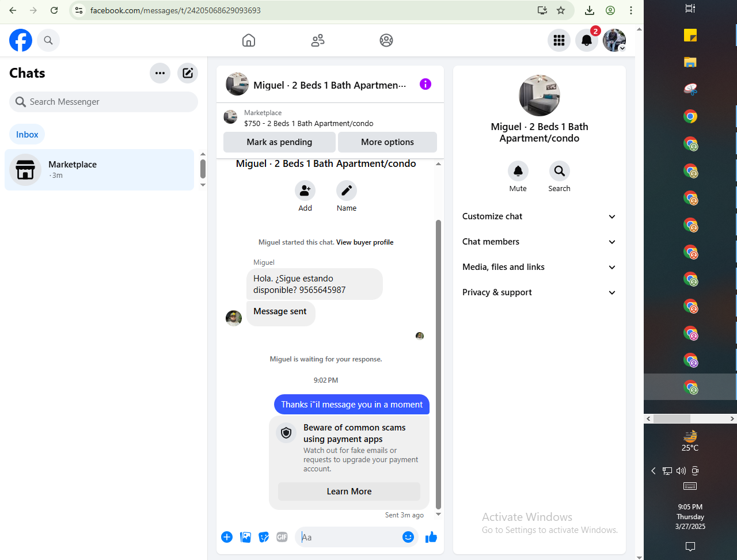
Task: Go to the Facebook home feed icon
Action: pyautogui.click(x=249, y=40)
